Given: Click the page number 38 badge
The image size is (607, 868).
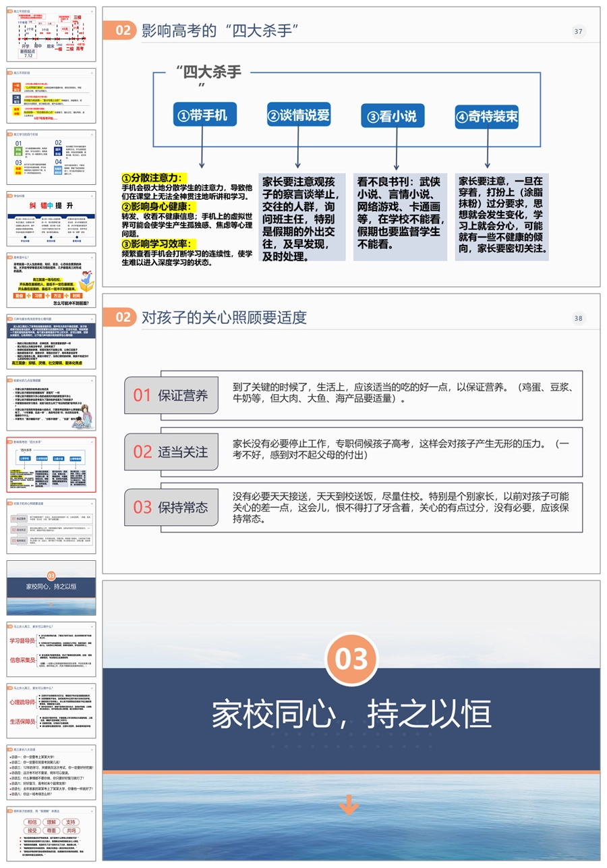Looking at the screenshot, I should (578, 319).
